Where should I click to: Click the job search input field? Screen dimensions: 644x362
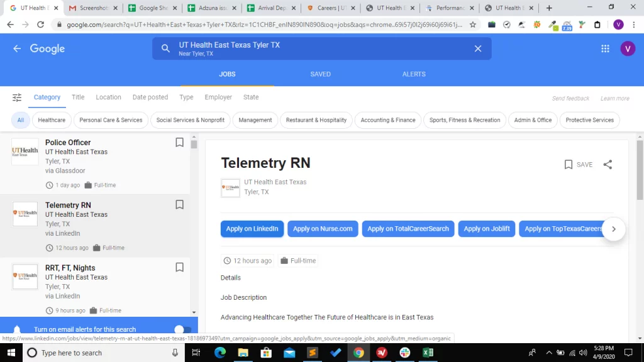(321, 48)
